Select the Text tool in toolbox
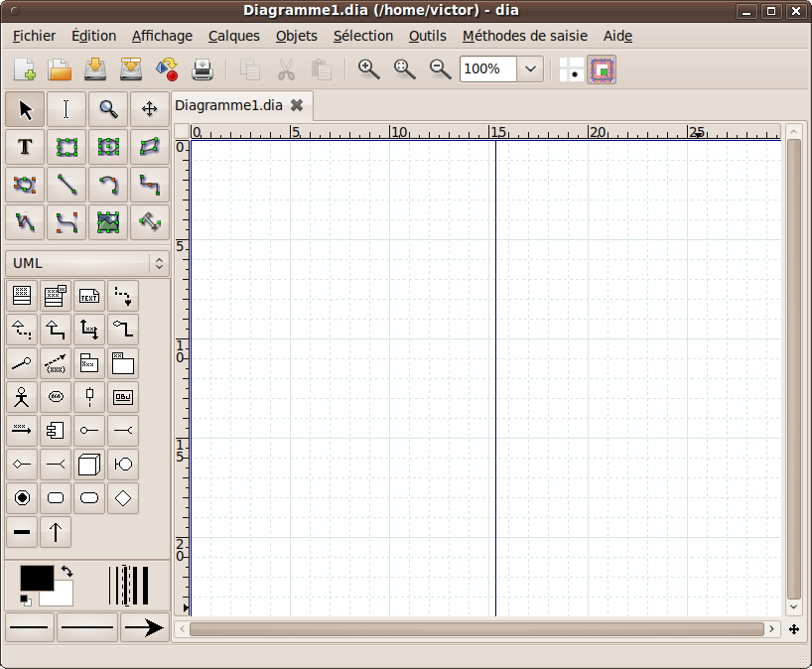Viewport: 812px width, 669px height. [25, 147]
